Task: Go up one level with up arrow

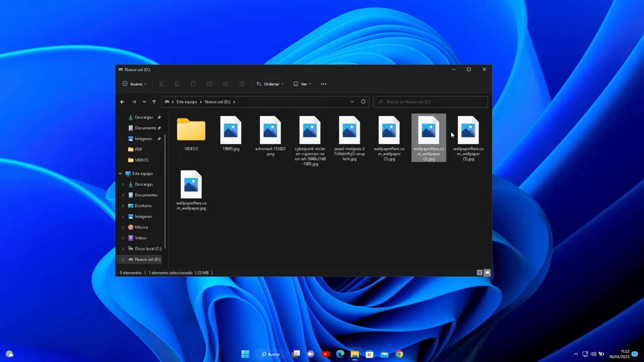Action: (154, 102)
